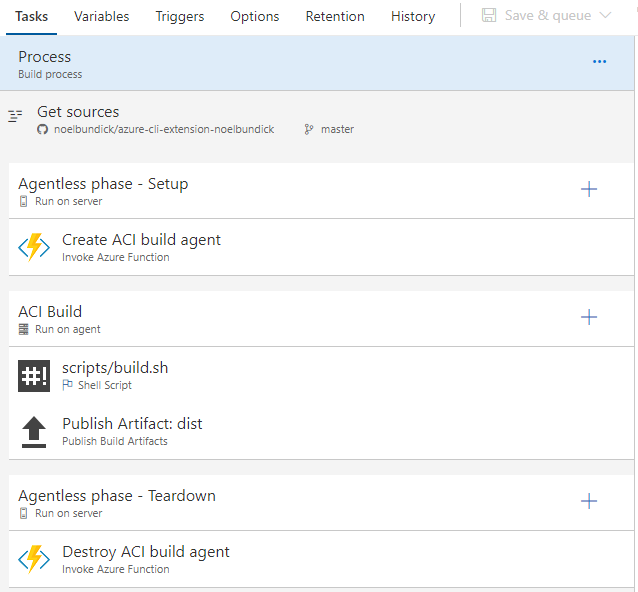638x592 pixels.
Task: Add task to Agentless phase - Teardown
Action: pyautogui.click(x=589, y=501)
